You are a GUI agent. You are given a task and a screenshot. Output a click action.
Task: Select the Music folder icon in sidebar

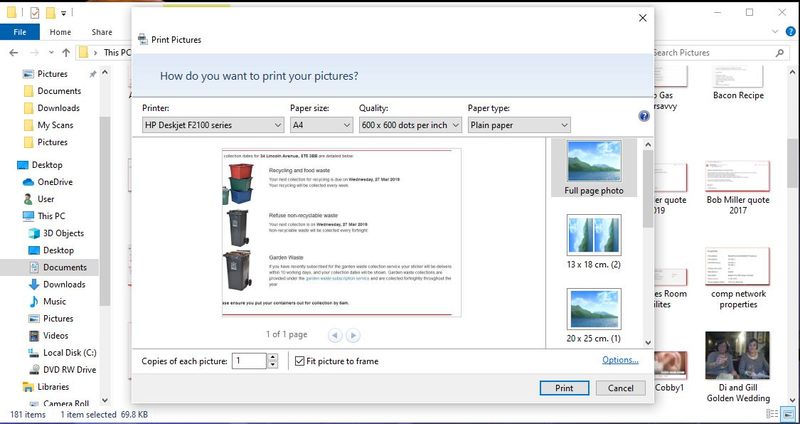click(27, 301)
